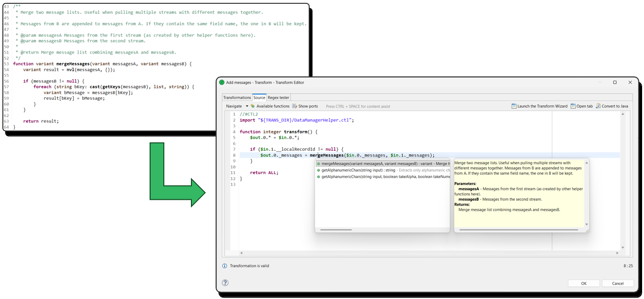
Task: Switch to the Transformations tab
Action: [x=237, y=97]
